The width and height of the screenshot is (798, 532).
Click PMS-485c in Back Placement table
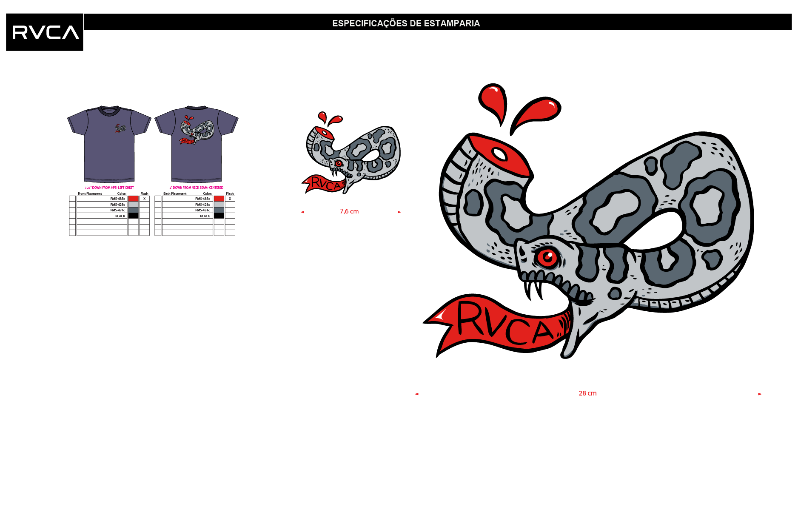pyautogui.click(x=202, y=199)
